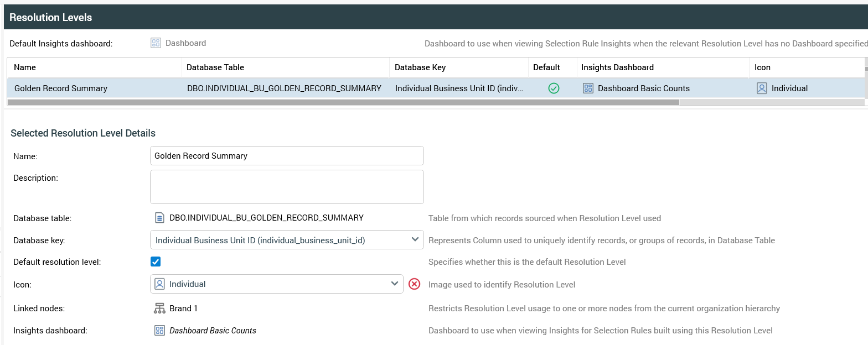Screen dimensions: 868x345
Task: Clear the icon with the red X button
Action: pyautogui.click(x=414, y=284)
